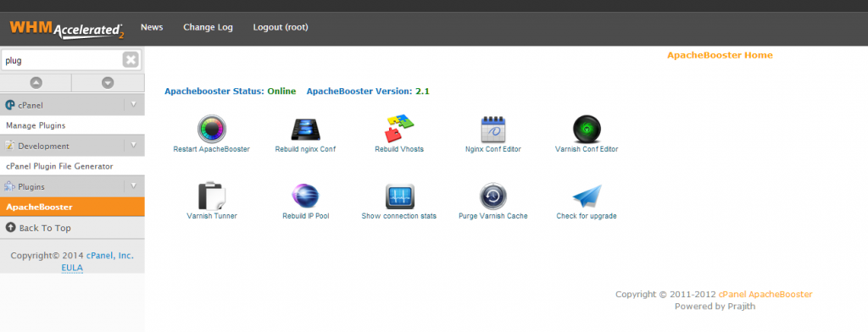Open the Change Log menu item
The image size is (868, 332).
pos(209,27)
